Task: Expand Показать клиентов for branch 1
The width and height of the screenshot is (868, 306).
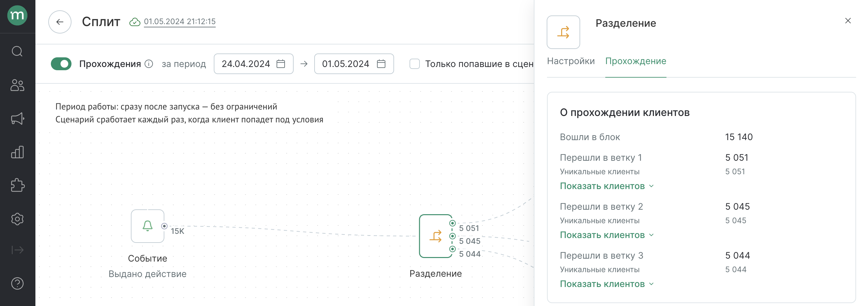Action: [607, 186]
